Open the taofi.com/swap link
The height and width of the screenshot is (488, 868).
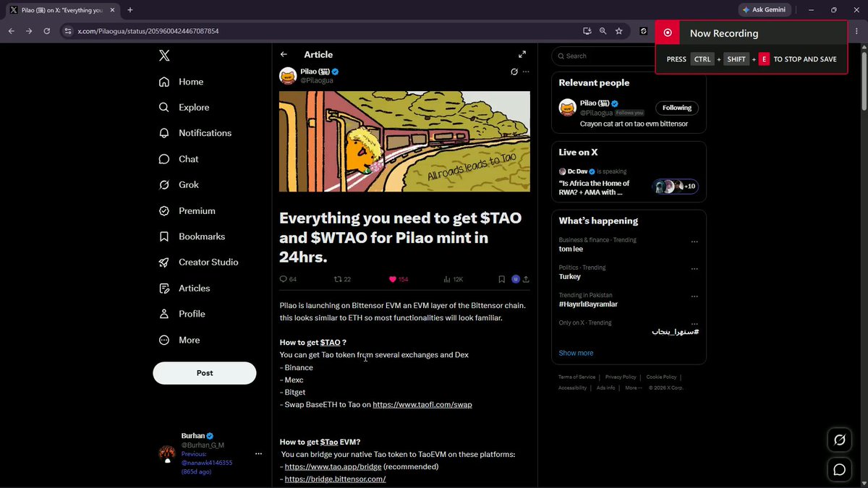pos(422,405)
